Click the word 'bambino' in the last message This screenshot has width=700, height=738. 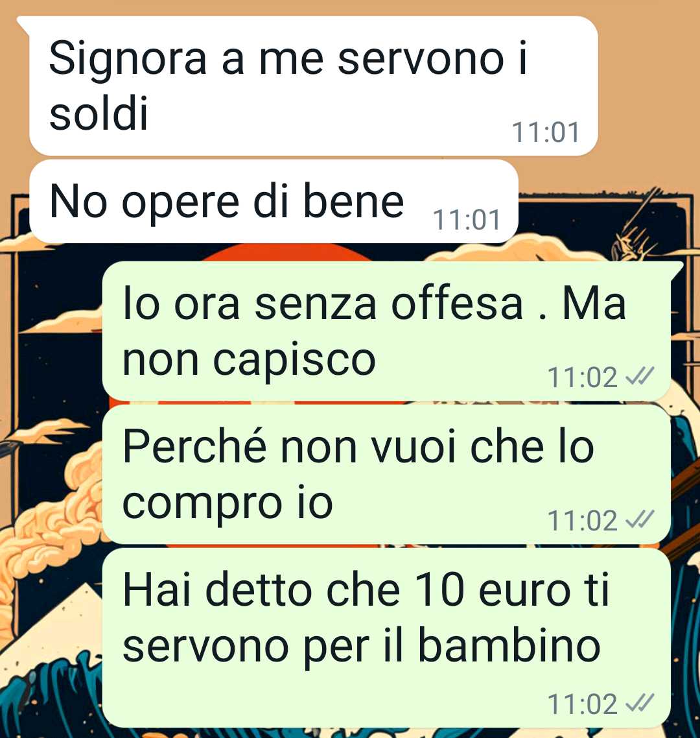click(x=509, y=645)
